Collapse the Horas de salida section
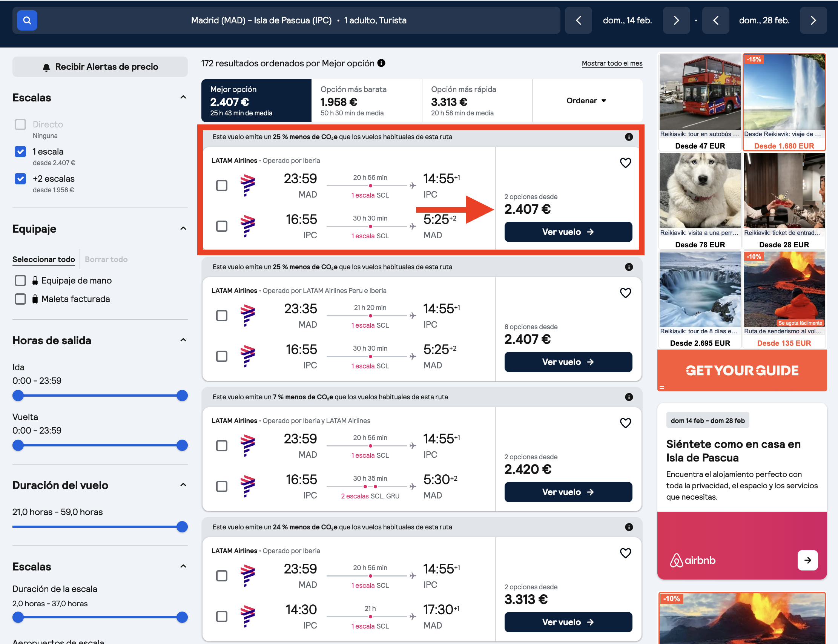 183,340
